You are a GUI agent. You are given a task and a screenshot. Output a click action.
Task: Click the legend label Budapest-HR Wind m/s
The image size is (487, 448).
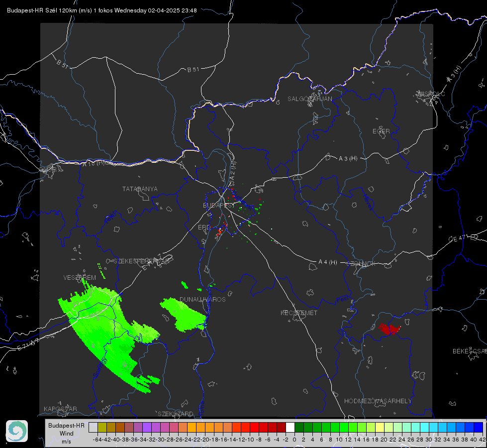(x=67, y=433)
